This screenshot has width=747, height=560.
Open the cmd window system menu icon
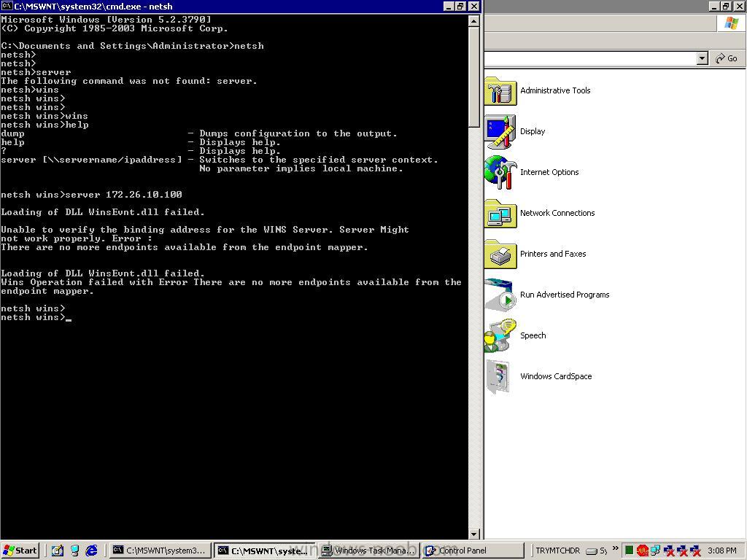pos(7,6)
